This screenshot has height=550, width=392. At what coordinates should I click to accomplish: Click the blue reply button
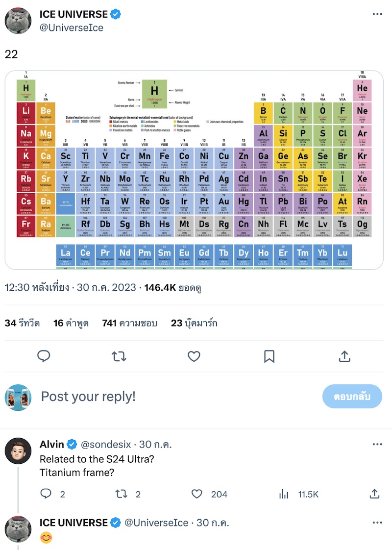pos(352,397)
